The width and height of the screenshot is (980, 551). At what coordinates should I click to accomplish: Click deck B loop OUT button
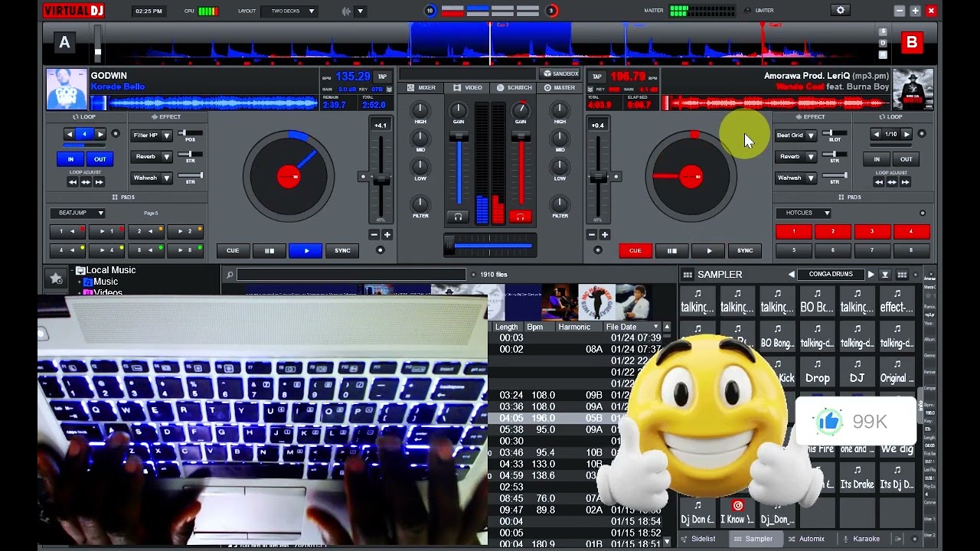coord(906,159)
